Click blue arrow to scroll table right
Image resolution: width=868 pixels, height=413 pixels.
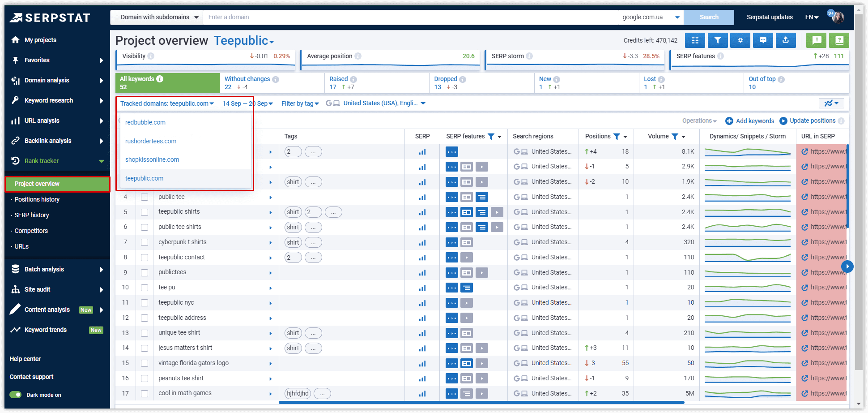[847, 267]
